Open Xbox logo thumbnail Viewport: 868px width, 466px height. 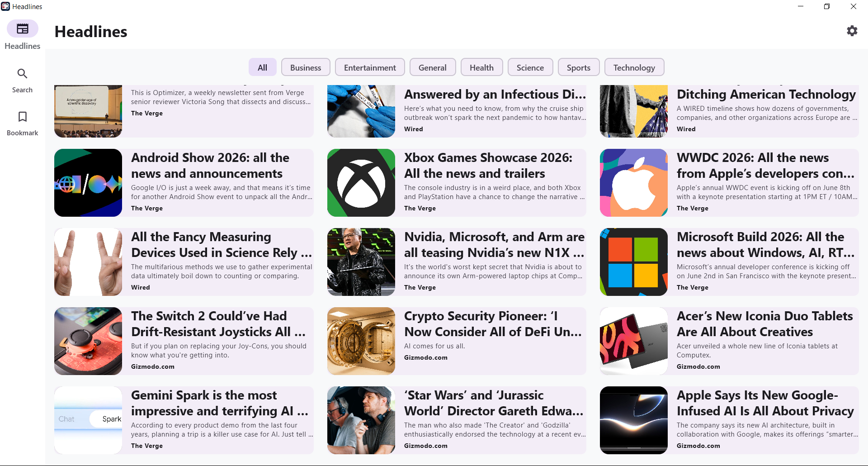click(361, 183)
